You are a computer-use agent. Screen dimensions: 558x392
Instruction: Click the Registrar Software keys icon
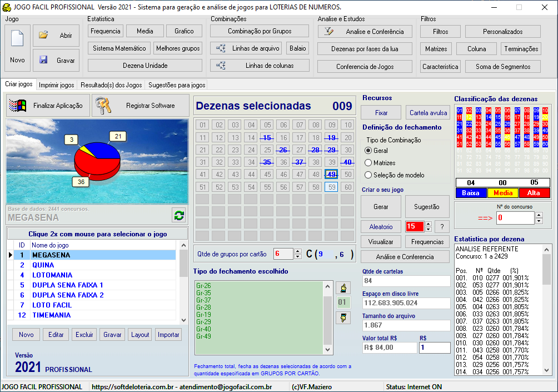coord(102,105)
